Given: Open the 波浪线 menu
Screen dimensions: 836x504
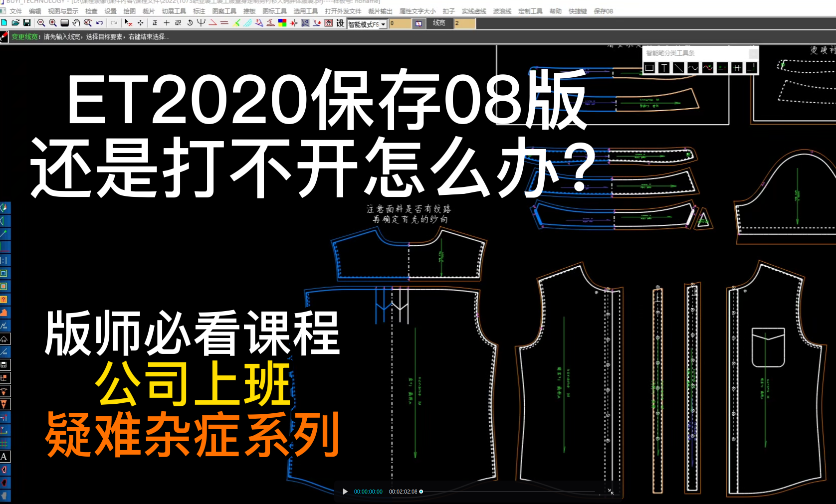Looking at the screenshot, I should point(502,11).
